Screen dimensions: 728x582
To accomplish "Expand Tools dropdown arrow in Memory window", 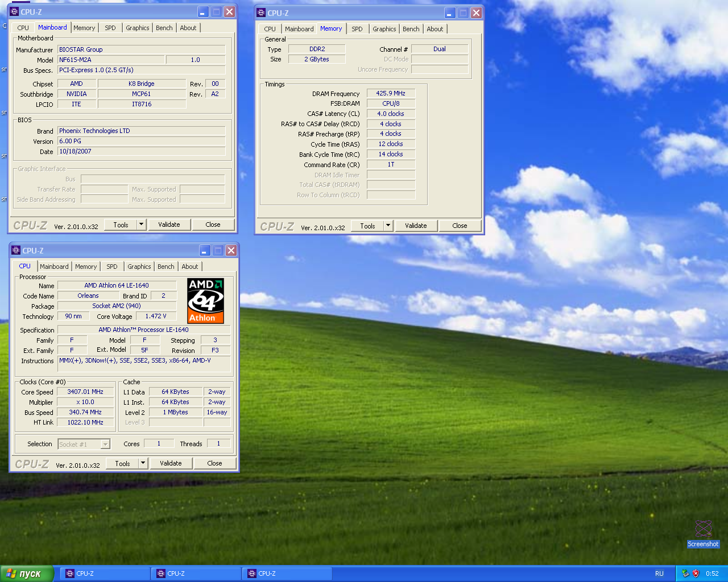I will click(388, 226).
